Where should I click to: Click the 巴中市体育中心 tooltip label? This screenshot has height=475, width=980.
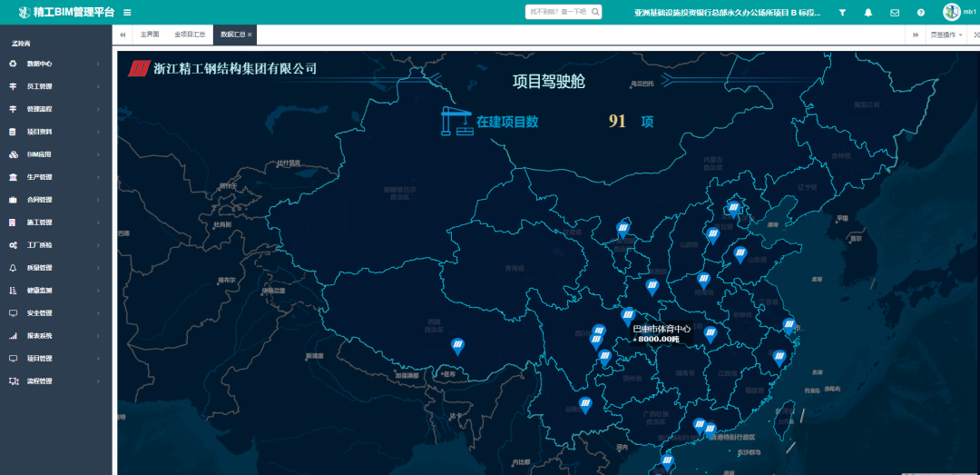click(661, 329)
